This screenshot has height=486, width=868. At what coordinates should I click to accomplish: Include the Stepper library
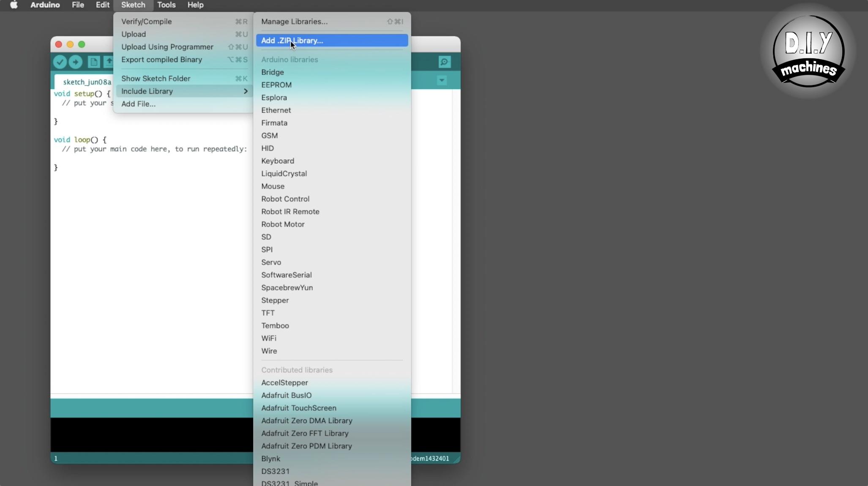(x=332, y=300)
